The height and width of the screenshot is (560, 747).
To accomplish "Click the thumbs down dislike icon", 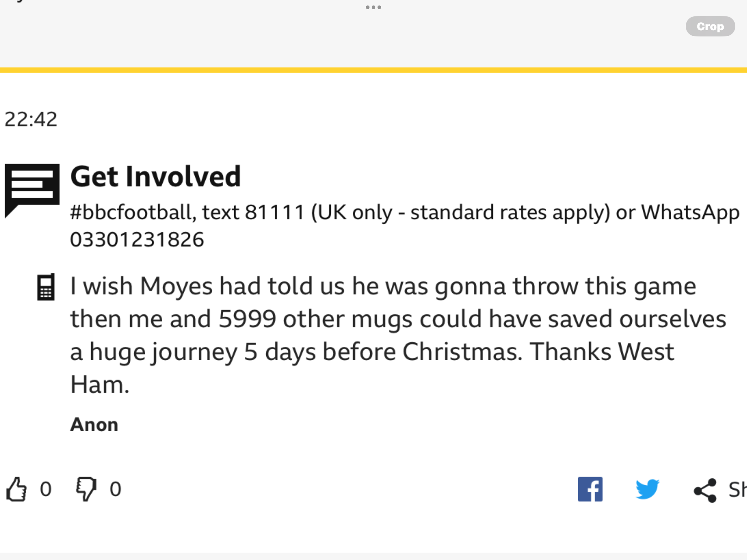I will click(86, 489).
